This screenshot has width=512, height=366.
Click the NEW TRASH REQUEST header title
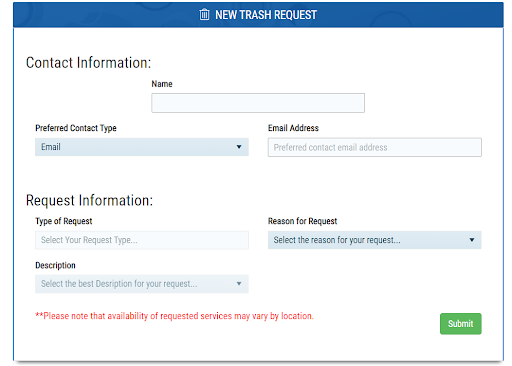click(266, 15)
